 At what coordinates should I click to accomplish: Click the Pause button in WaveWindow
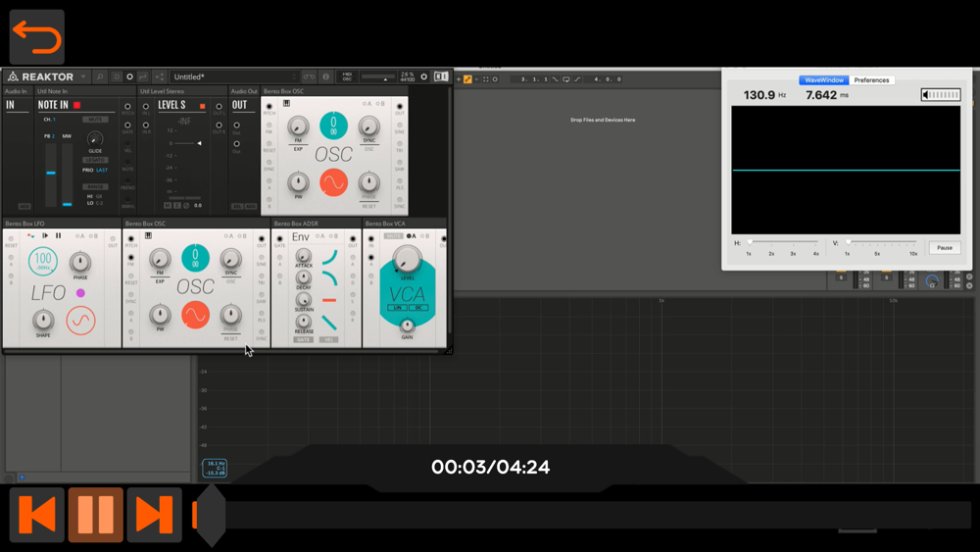pos(945,247)
